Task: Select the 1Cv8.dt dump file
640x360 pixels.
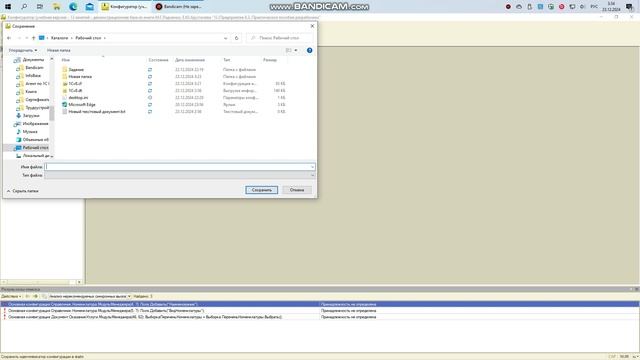Action: click(x=75, y=91)
